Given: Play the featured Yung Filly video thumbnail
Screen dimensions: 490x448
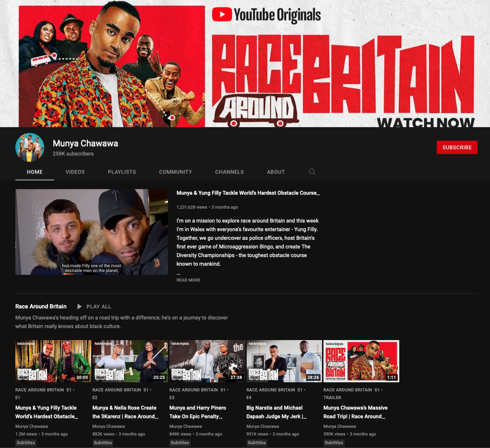Looking at the screenshot, I should click(x=92, y=232).
